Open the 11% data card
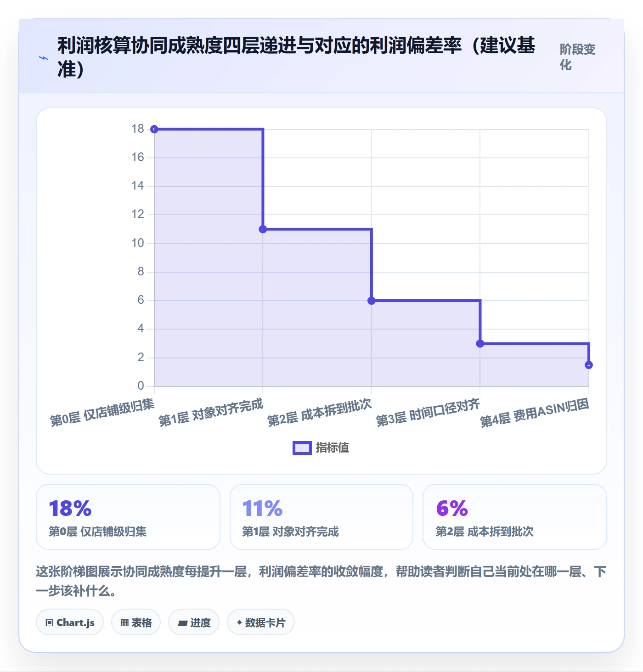The width and height of the screenshot is (643, 672). [321, 517]
